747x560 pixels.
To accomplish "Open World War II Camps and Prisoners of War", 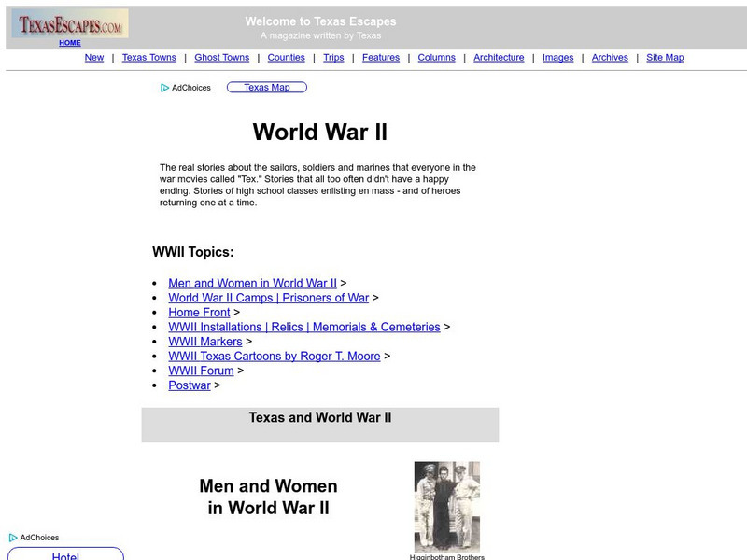I will pos(267,298).
